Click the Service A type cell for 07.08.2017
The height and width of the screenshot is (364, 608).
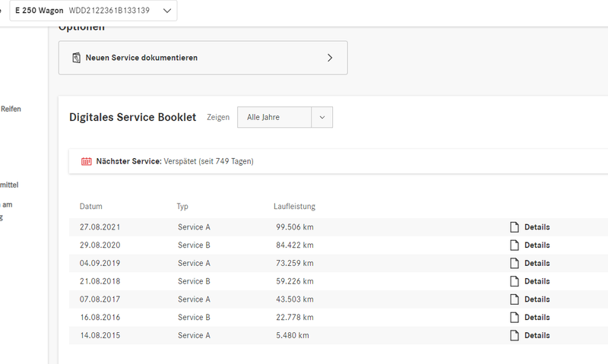click(194, 299)
